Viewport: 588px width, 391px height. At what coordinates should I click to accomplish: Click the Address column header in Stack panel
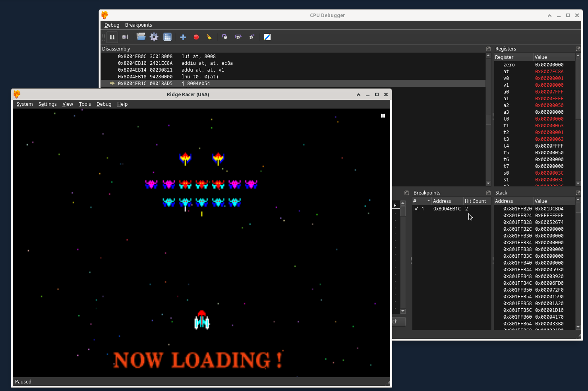click(513, 201)
